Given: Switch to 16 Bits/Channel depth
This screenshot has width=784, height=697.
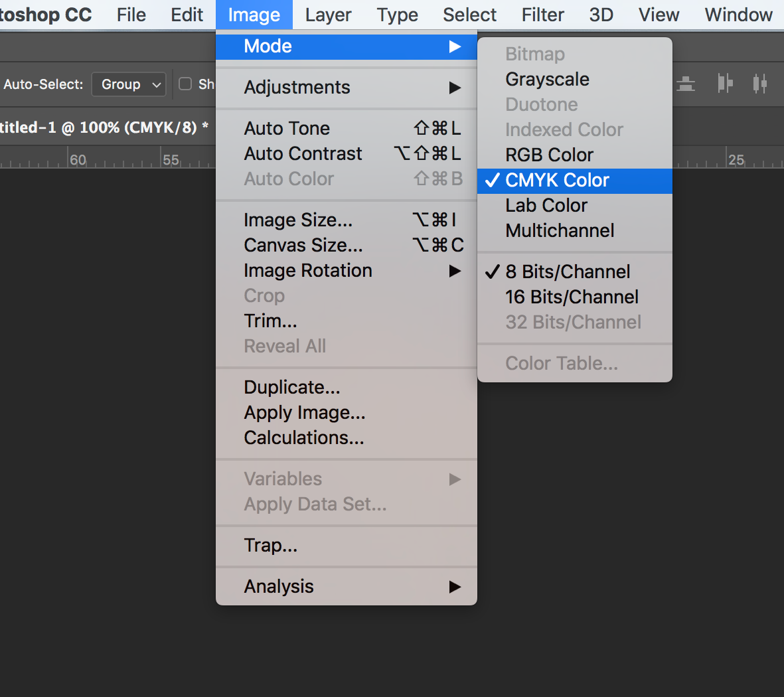Looking at the screenshot, I should pos(572,297).
